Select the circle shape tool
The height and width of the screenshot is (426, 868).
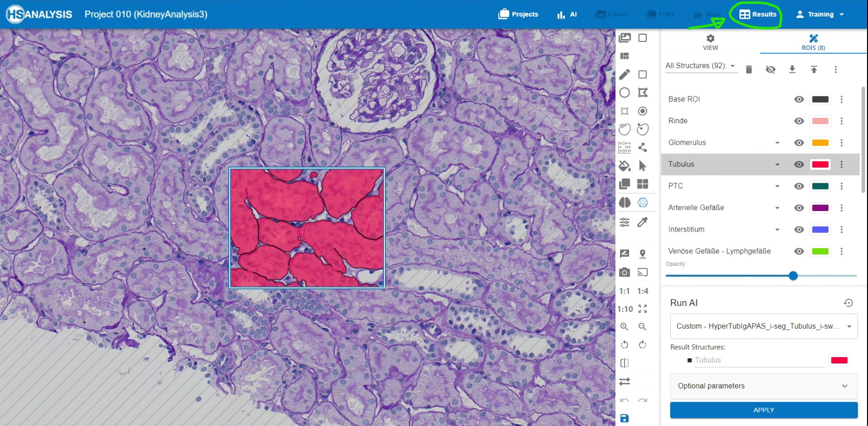624,93
